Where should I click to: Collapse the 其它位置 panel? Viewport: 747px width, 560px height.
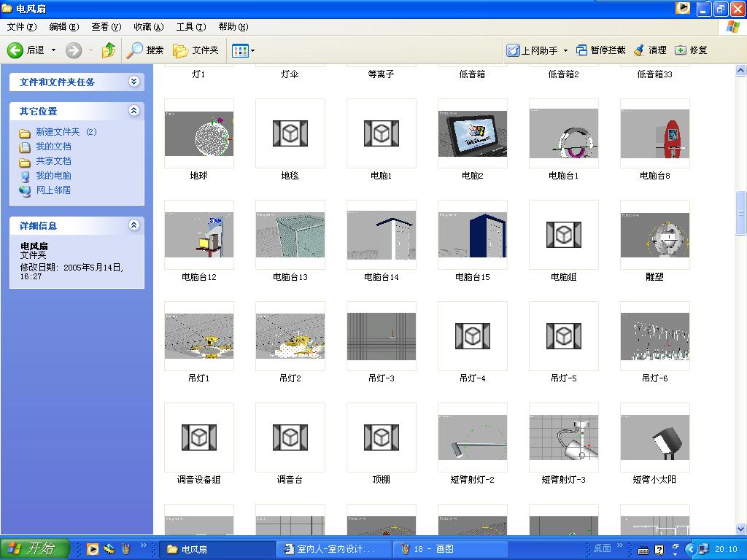134,111
